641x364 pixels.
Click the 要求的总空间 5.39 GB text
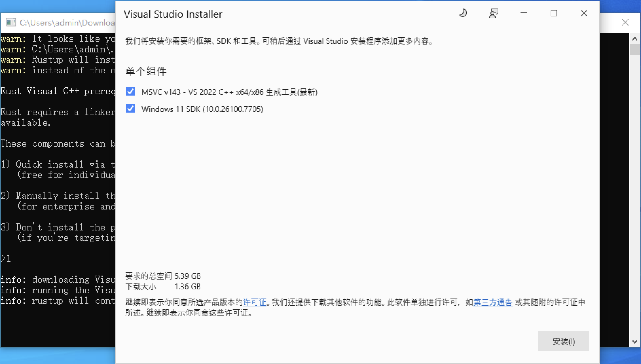point(163,276)
